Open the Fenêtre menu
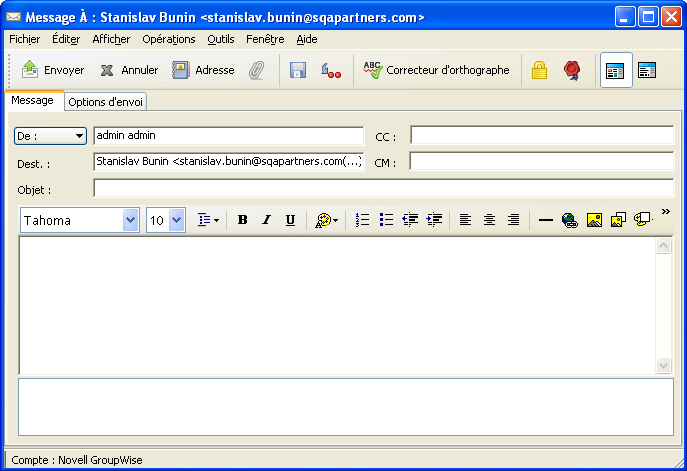 click(x=265, y=39)
